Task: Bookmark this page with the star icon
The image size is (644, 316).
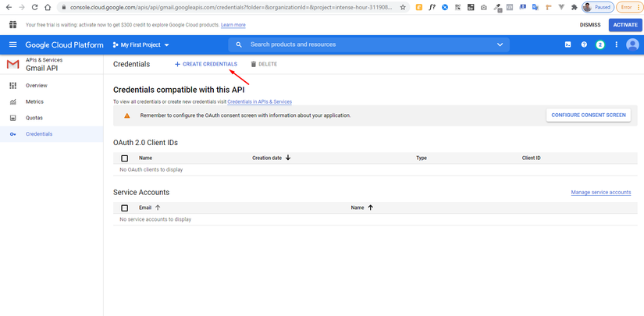Action: tap(403, 7)
